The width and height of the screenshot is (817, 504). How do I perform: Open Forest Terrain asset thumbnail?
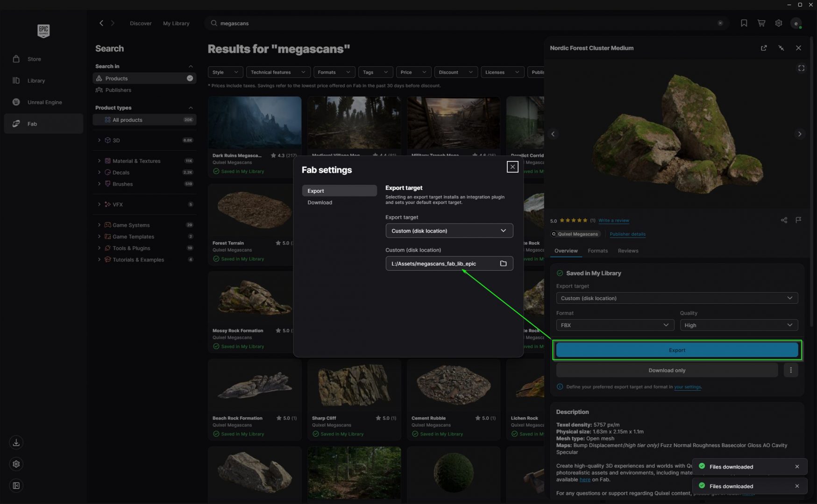click(x=254, y=211)
